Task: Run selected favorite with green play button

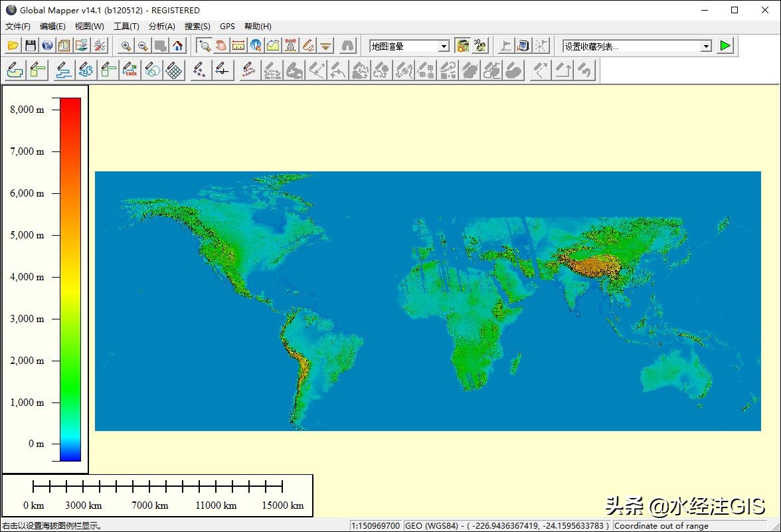Action: (726, 46)
